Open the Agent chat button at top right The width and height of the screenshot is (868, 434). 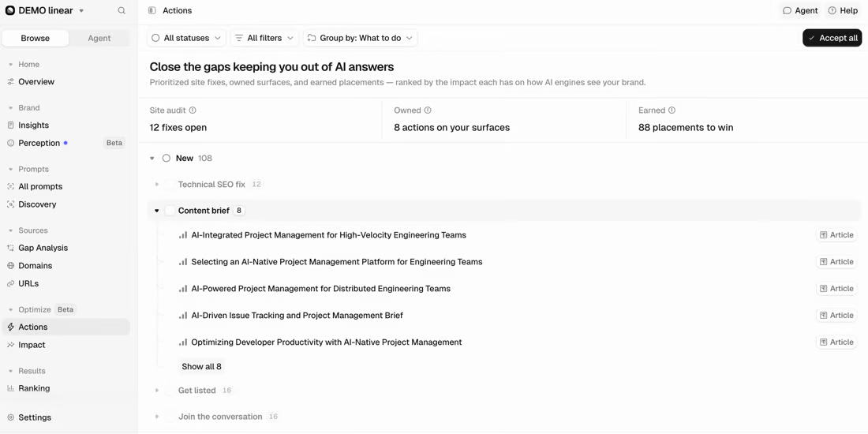tap(800, 10)
